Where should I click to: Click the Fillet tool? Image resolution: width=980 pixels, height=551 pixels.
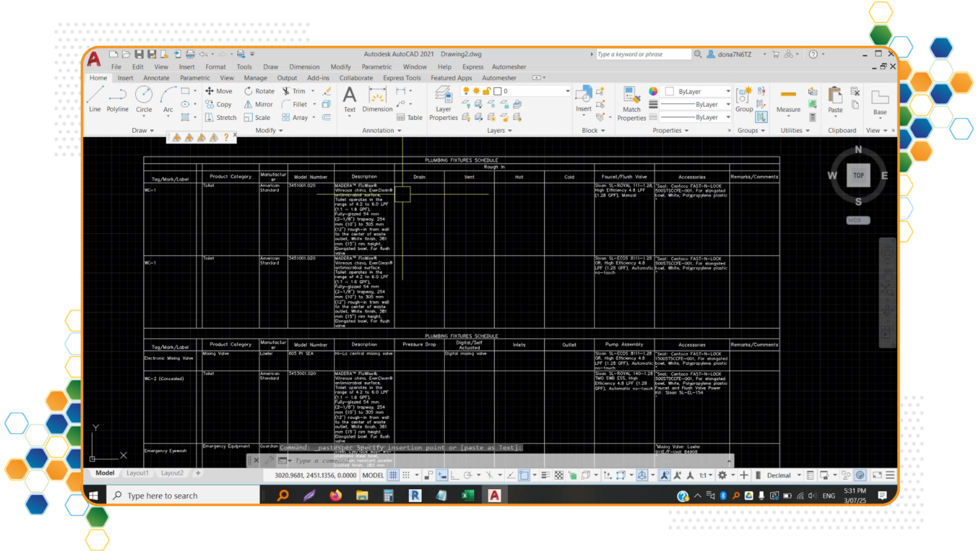(x=294, y=105)
